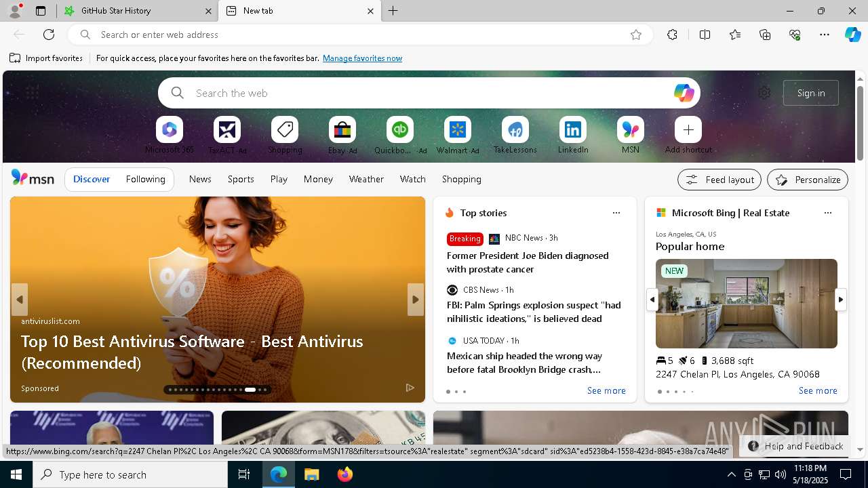Read Mexican ship Brooklyn Bridge story
The width and height of the screenshot is (868, 488).
[524, 363]
